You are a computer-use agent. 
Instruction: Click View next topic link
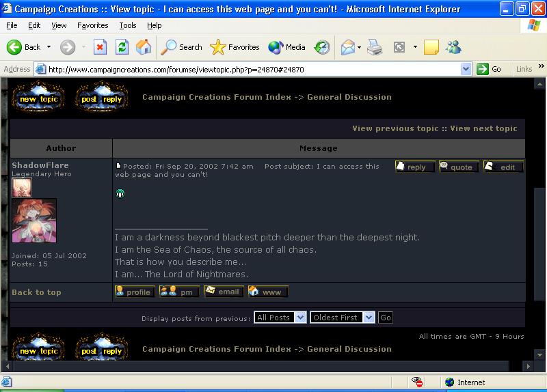tap(483, 128)
